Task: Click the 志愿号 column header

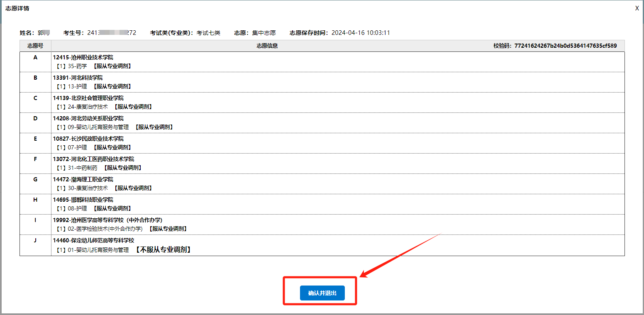Action: (x=35, y=46)
